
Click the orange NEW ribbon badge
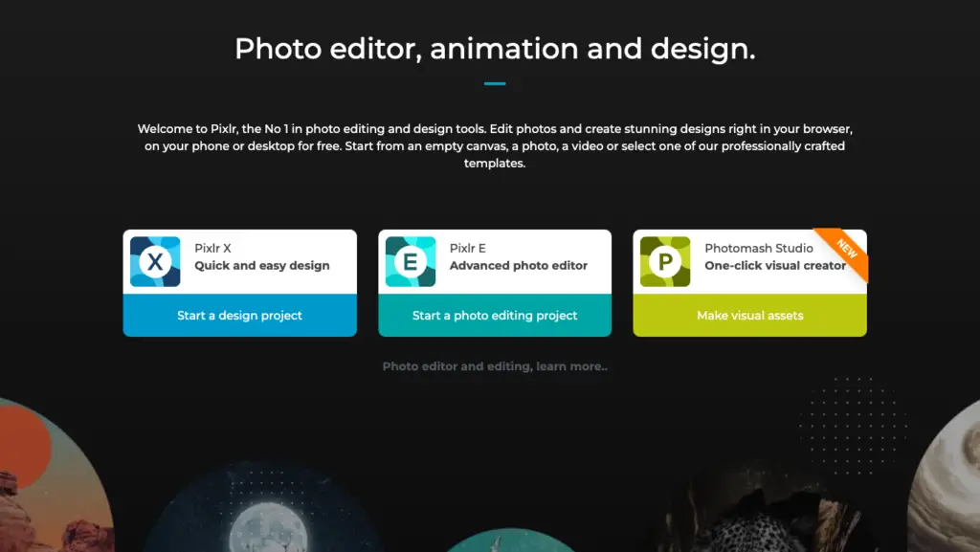tap(844, 251)
